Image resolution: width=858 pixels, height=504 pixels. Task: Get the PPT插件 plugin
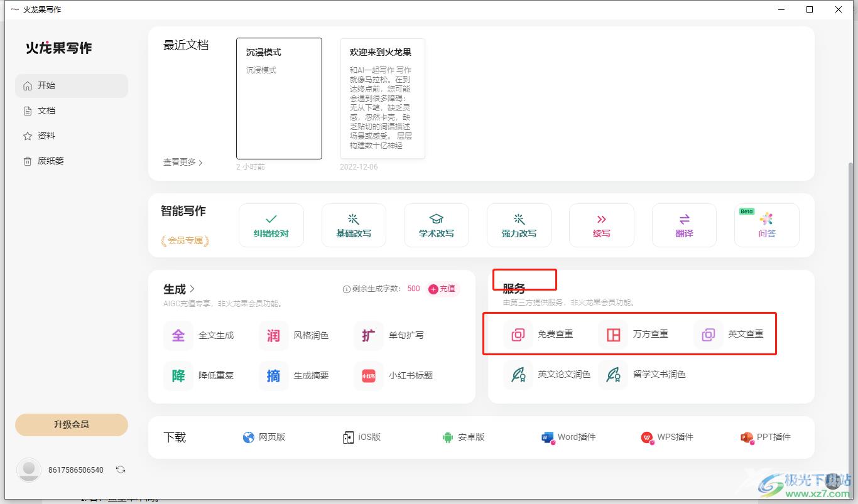point(766,437)
